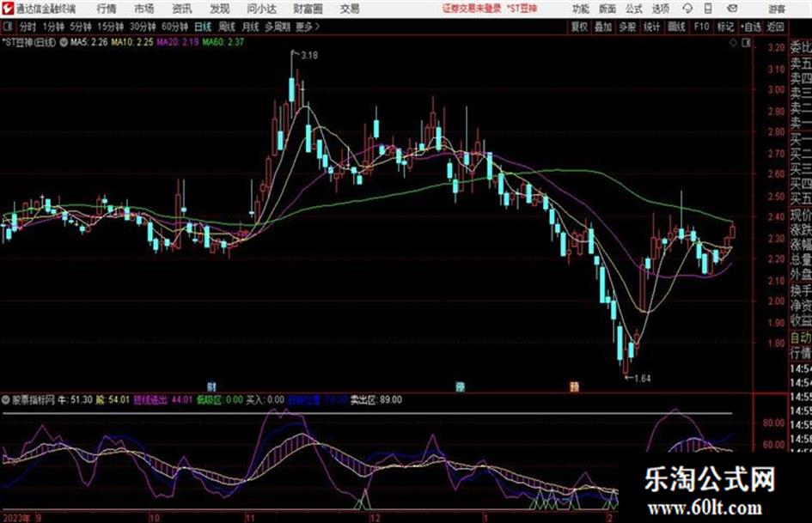Open the 交易 menu
The height and width of the screenshot is (523, 812).
click(350, 9)
